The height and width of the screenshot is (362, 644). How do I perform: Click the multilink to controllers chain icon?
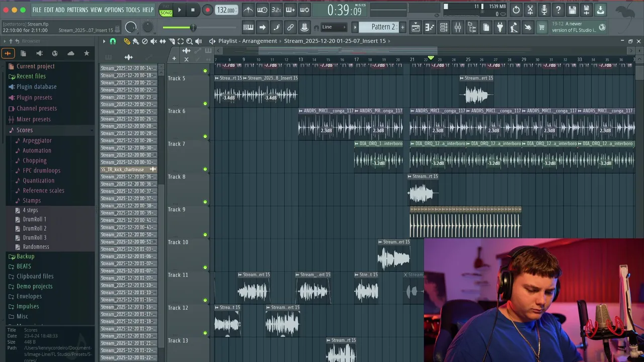[x=290, y=27]
